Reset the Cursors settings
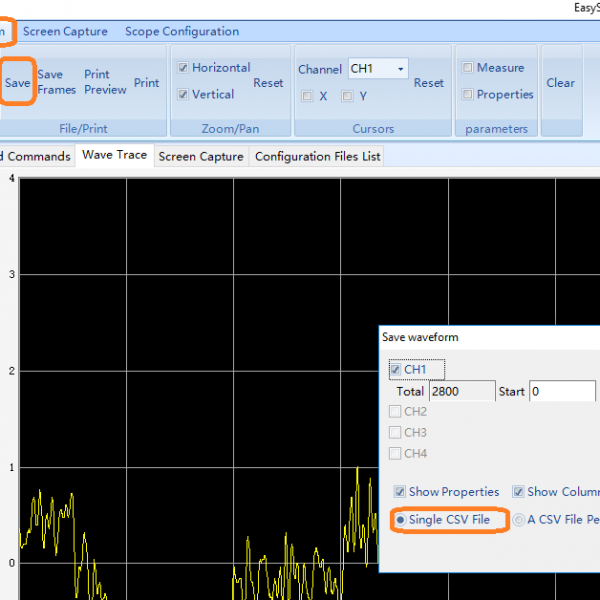This screenshot has height=600, width=600. pyautogui.click(x=429, y=83)
